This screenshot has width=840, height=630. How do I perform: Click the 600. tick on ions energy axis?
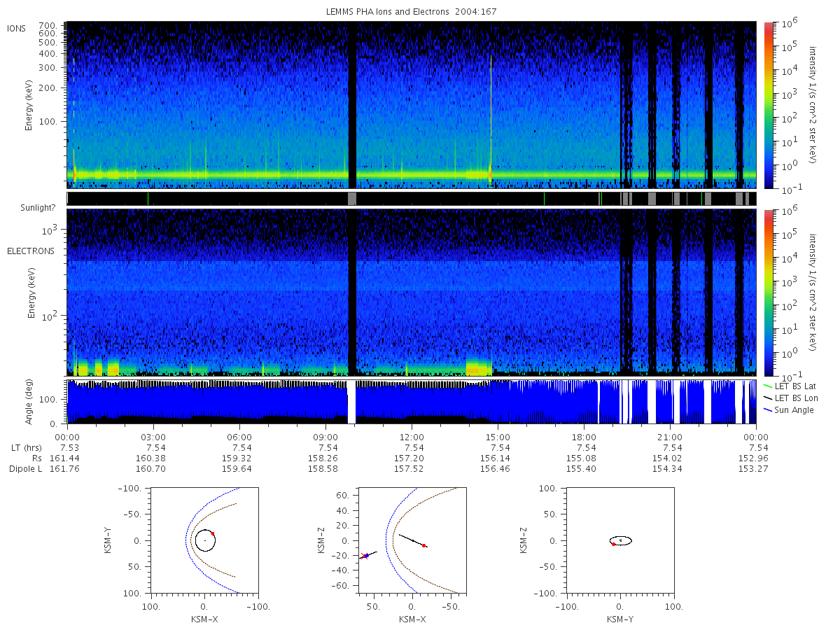click(48, 33)
